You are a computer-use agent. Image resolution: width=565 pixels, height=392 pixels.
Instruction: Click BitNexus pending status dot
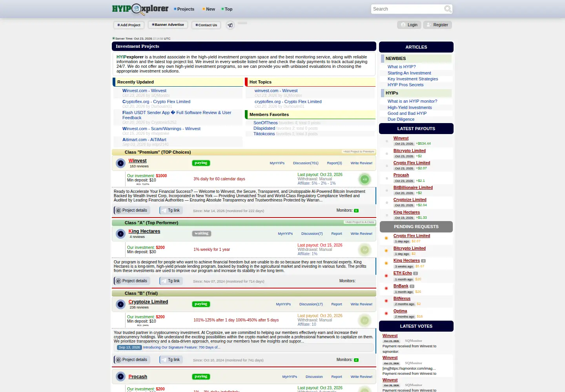coord(386,301)
